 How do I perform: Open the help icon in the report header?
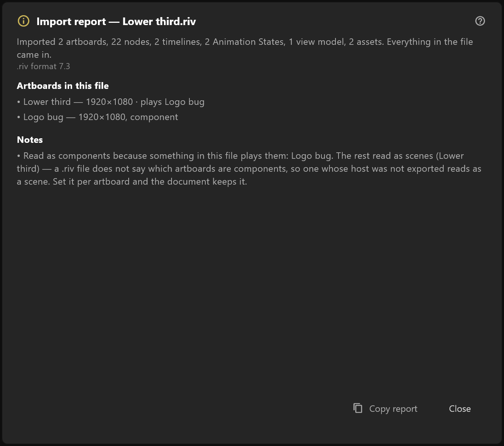pyautogui.click(x=480, y=21)
